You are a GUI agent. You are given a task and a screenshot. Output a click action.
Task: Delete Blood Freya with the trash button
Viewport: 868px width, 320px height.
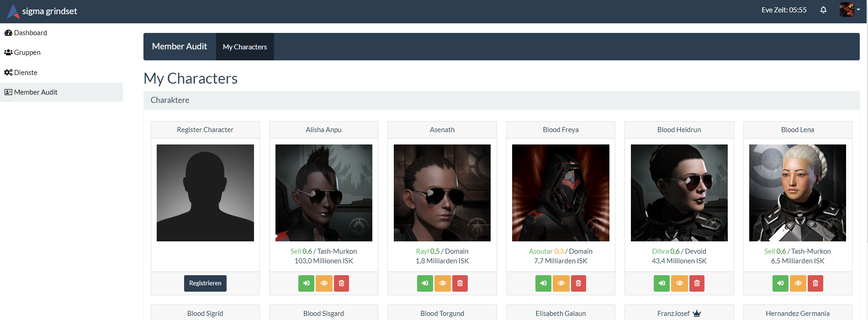[578, 283]
